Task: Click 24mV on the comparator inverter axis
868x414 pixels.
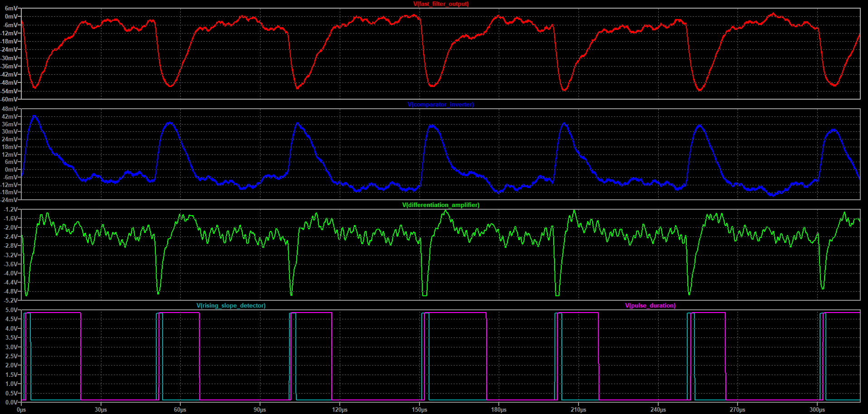Action: [10, 140]
